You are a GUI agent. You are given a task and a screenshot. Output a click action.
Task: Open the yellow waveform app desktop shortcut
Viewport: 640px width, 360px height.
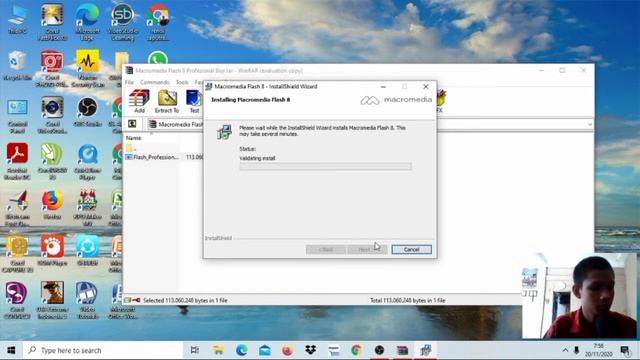(87, 68)
